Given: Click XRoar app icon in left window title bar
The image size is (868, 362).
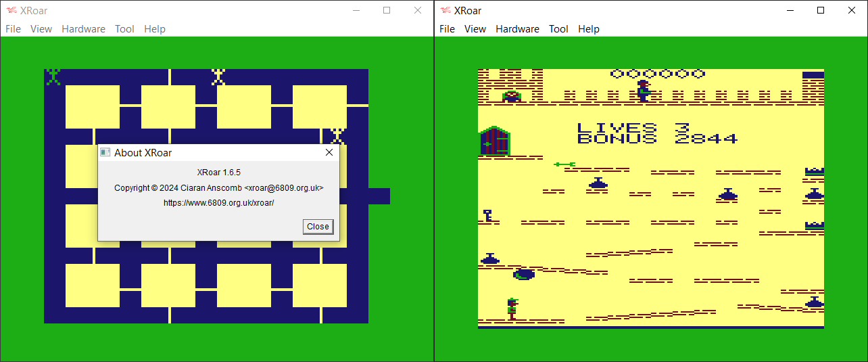Looking at the screenshot, I should tap(11, 10).
